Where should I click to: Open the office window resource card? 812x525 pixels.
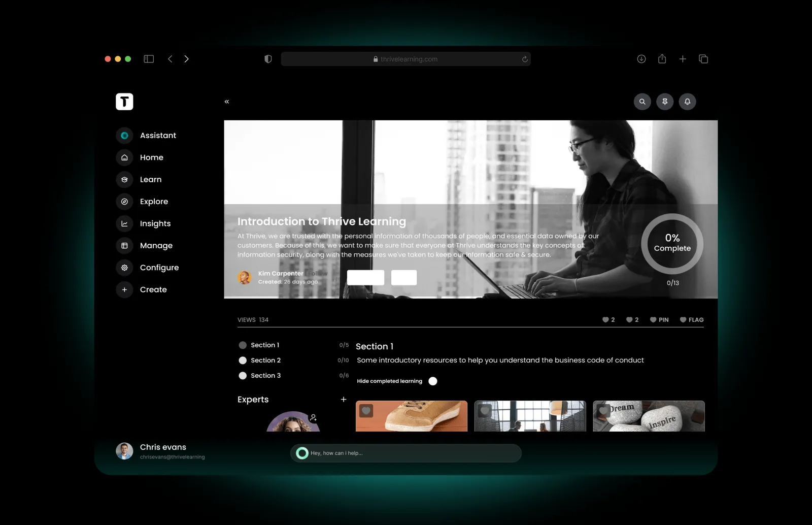[530, 416]
